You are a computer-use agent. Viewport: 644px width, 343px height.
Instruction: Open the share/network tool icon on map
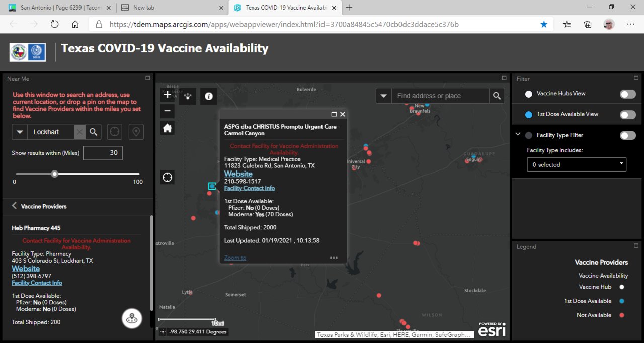[188, 96]
